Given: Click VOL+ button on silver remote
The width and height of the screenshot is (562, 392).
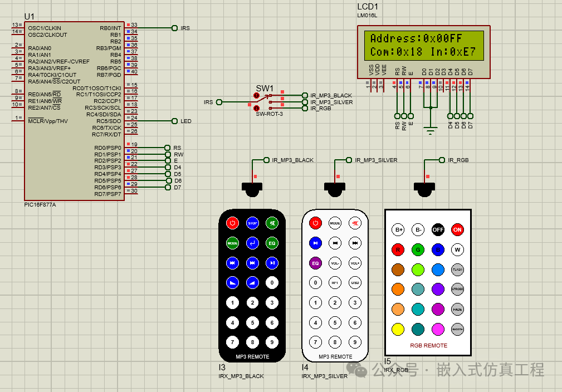Looking at the screenshot, I should click(x=355, y=263).
